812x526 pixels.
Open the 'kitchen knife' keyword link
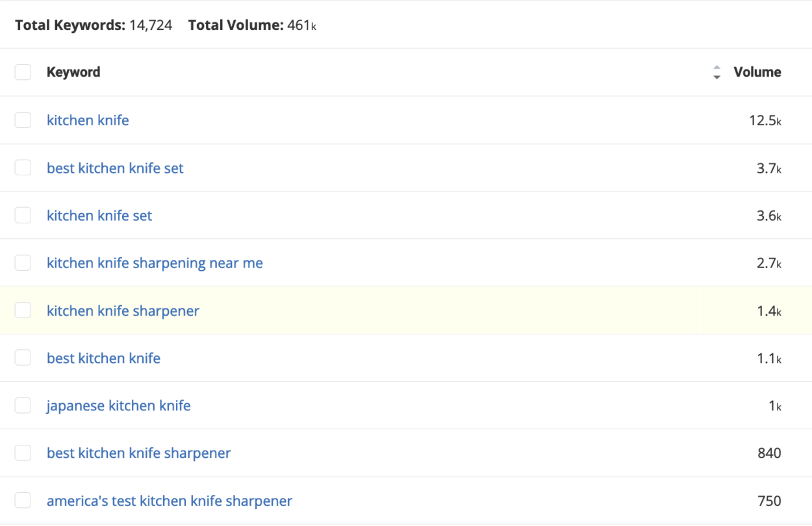(x=88, y=120)
